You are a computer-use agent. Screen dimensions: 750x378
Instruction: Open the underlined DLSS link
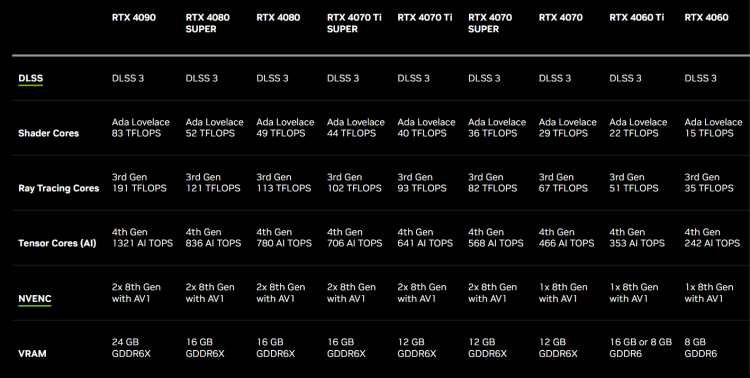pyautogui.click(x=31, y=78)
